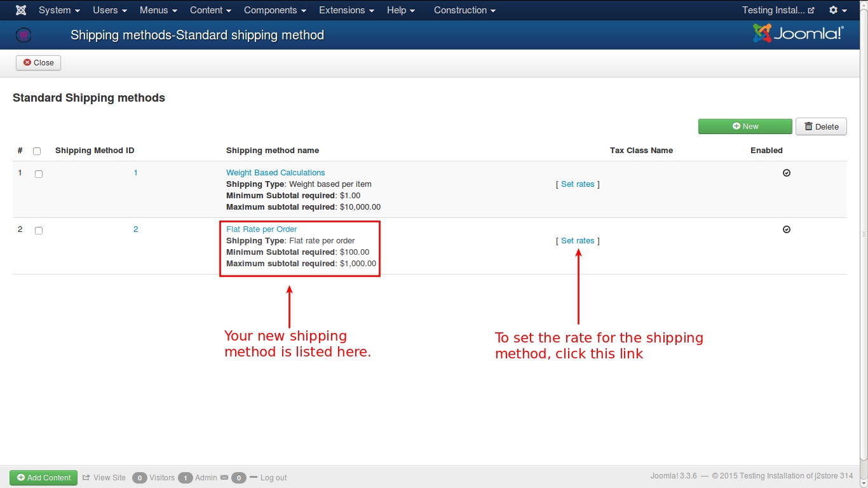
Task: Check the select-all checkbox in the table header
Action: click(x=37, y=151)
